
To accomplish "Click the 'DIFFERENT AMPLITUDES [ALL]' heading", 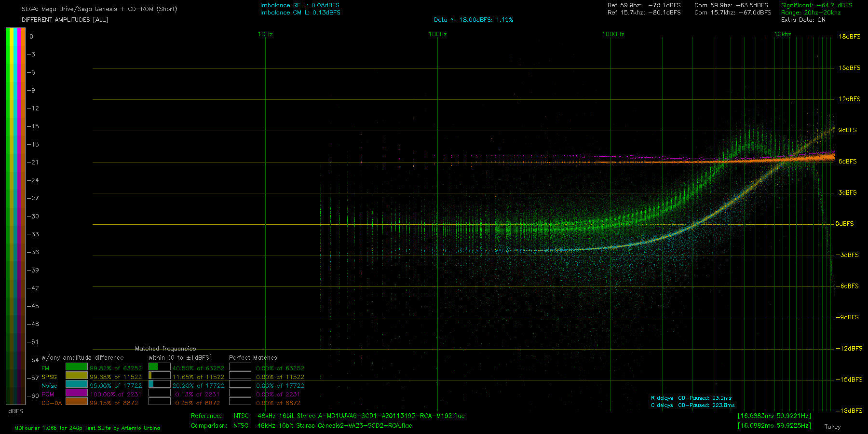I will point(65,20).
